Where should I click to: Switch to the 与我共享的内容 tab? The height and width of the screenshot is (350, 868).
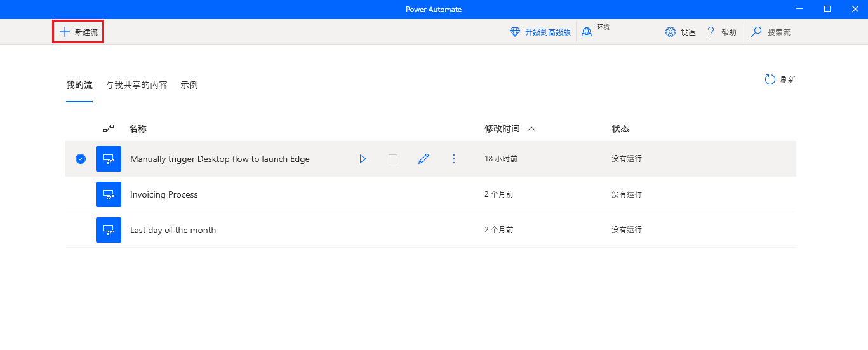(137, 84)
